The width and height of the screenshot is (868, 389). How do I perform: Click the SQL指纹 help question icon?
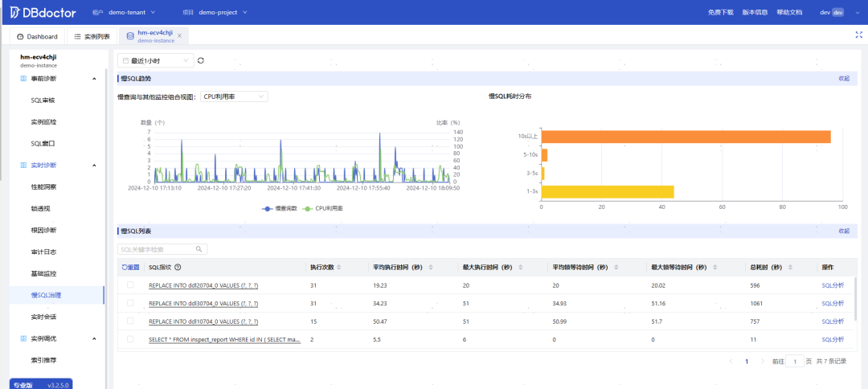coord(178,268)
